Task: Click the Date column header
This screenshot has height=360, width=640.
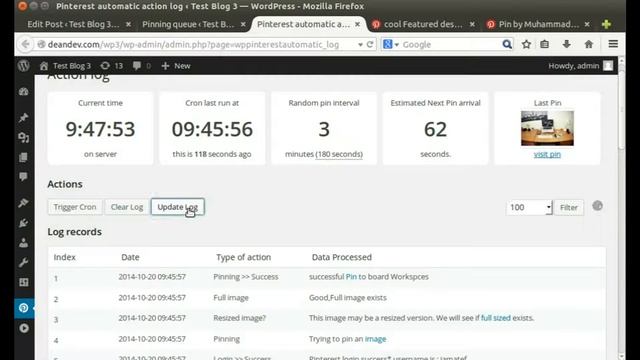Action: (x=130, y=257)
